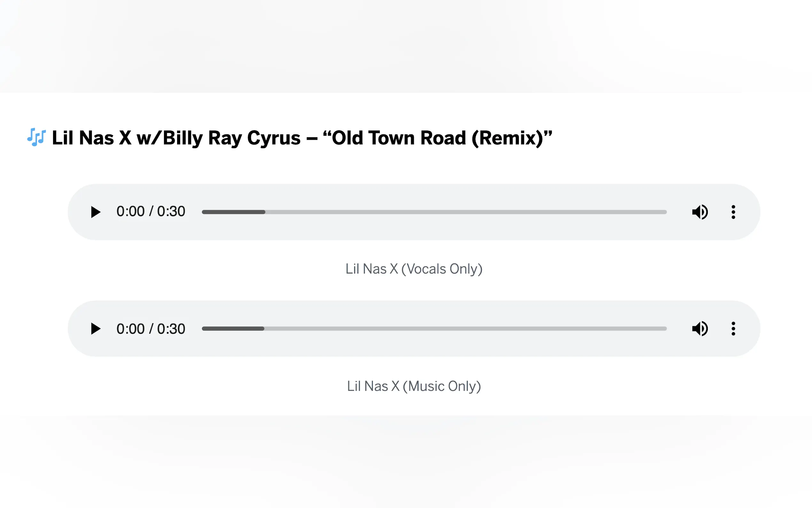Viewport: 812px width, 508px height.
Task: Click the "Lil Nas X (Vocals Only)" caption
Action: tap(414, 269)
